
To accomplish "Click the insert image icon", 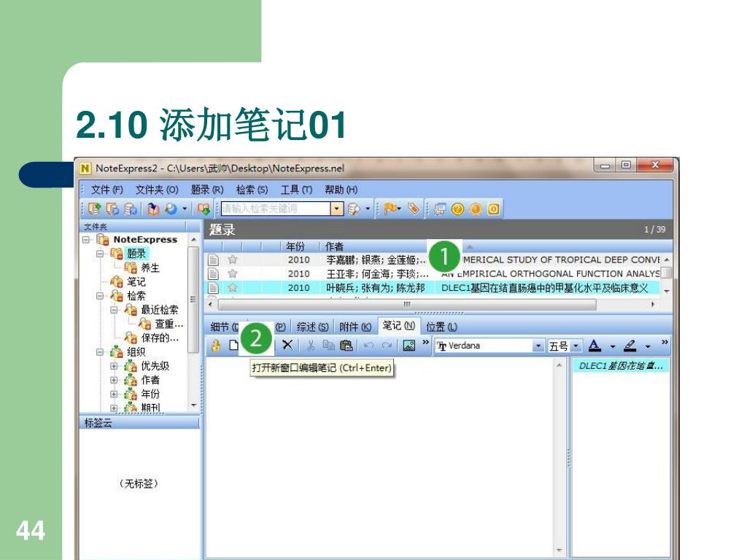I will point(409,345).
